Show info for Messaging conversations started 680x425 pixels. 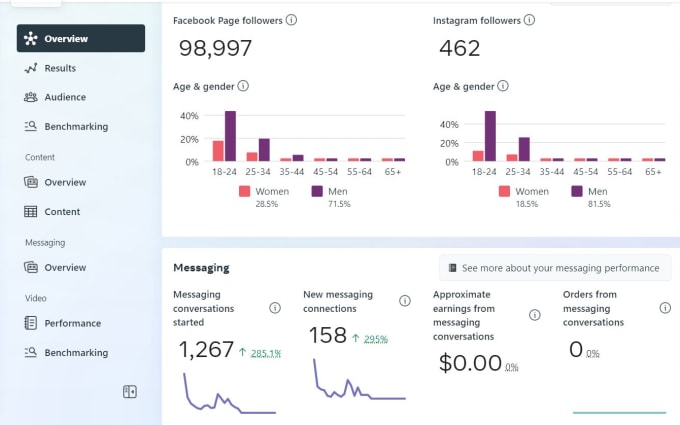tap(275, 308)
